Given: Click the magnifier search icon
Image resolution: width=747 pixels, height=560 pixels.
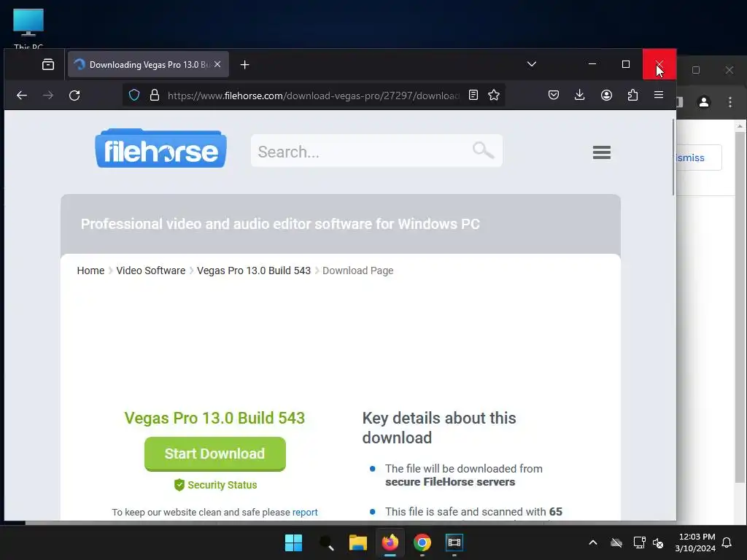Looking at the screenshot, I should pos(483,150).
